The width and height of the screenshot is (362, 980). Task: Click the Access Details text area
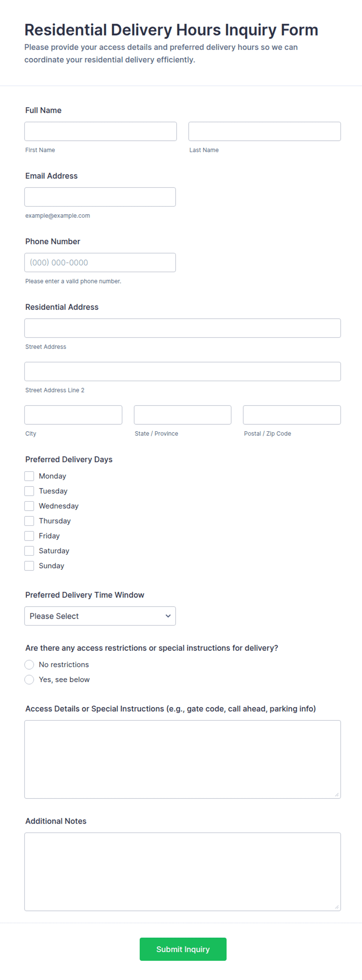click(x=183, y=759)
